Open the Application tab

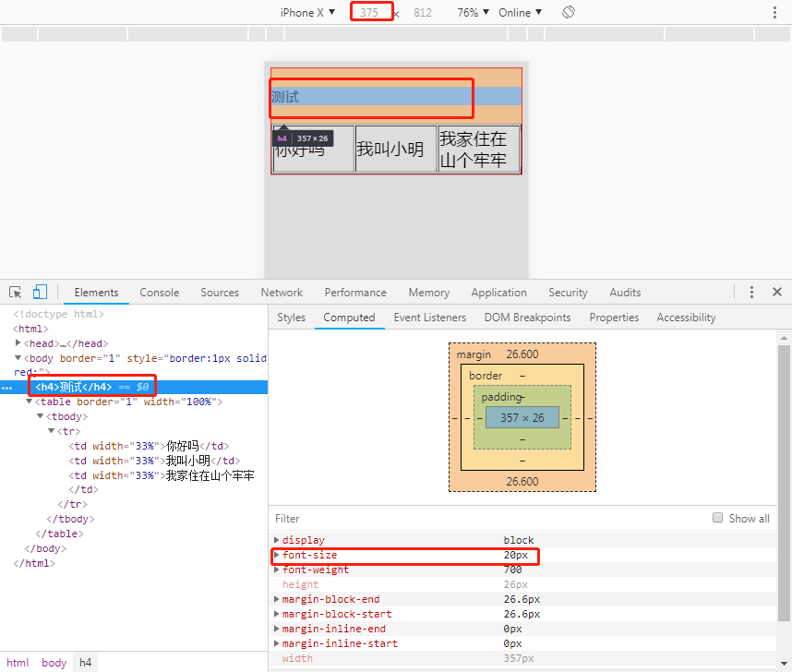point(498,293)
